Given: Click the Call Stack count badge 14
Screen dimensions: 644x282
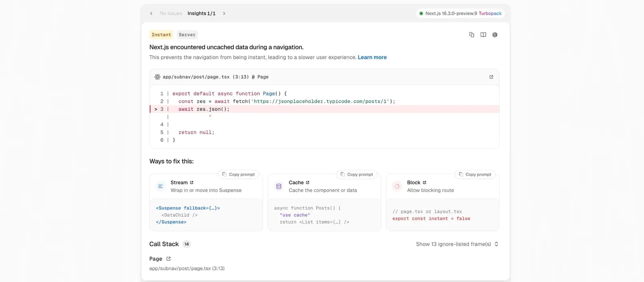Looking at the screenshot, I should click(187, 244).
